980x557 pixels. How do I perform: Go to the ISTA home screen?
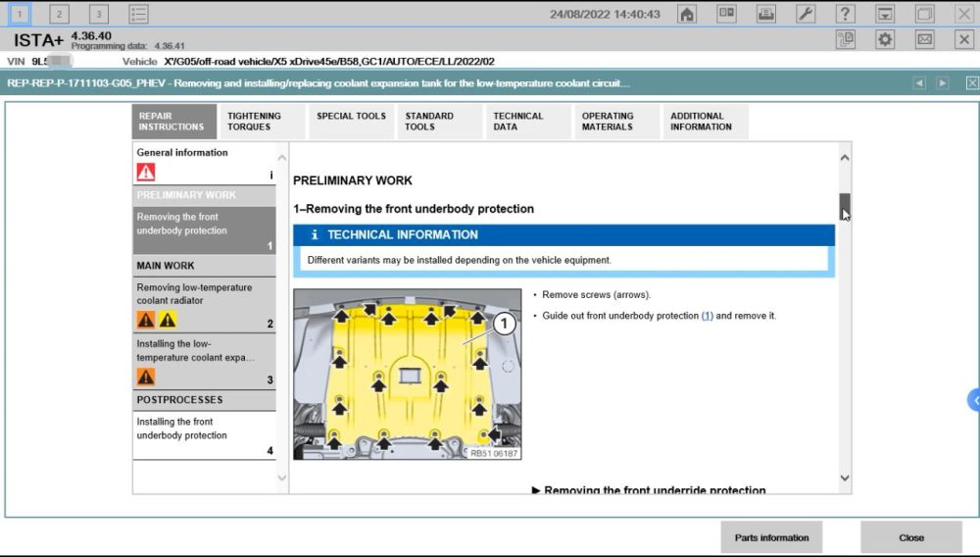(687, 14)
